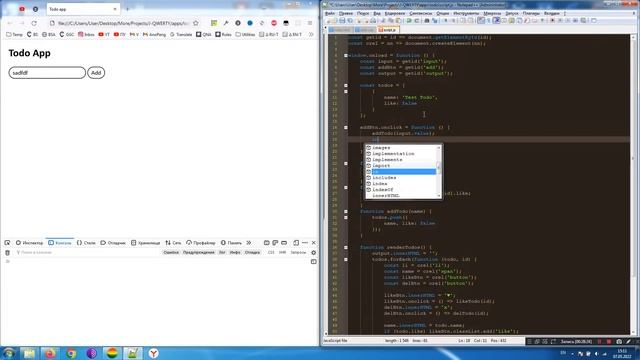This screenshot has width=640, height=360.
Task: Click the autocomplete list scrollbar
Action: point(439,171)
